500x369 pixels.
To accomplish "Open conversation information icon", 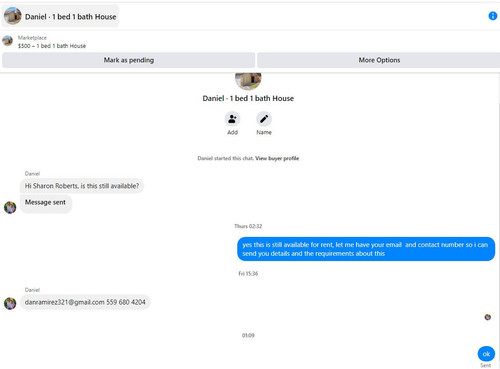I will [492, 16].
